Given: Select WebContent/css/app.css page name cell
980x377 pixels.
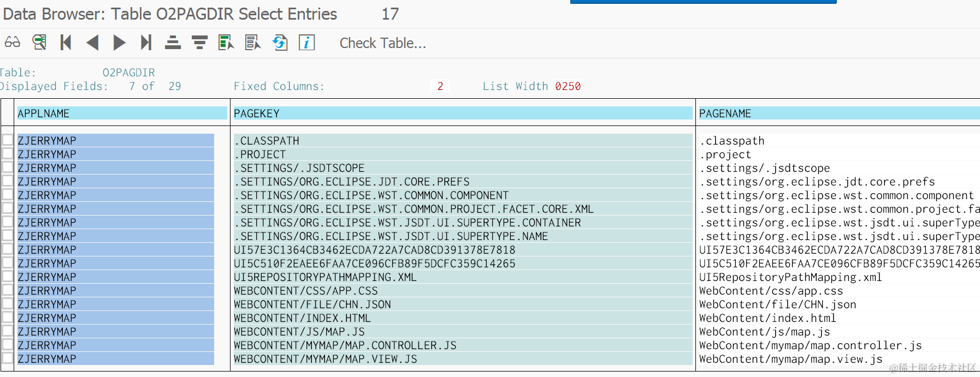Looking at the screenshot, I should tap(839, 291).
